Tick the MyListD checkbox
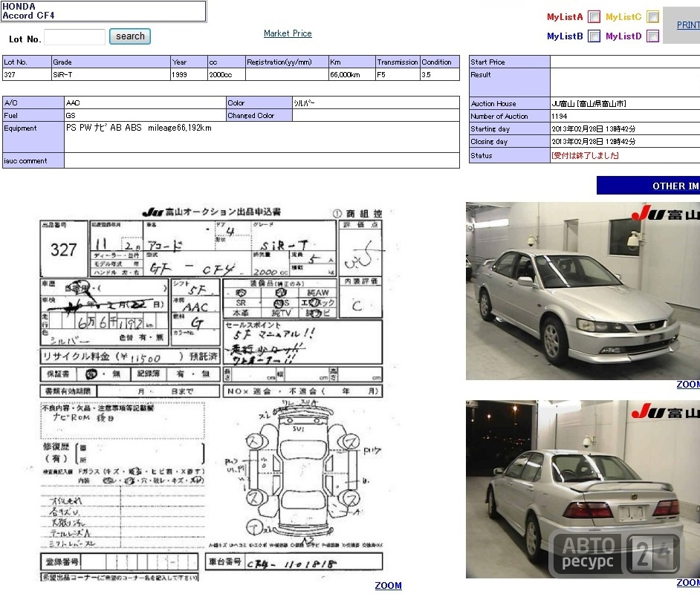This screenshot has height=594, width=700. pyautogui.click(x=652, y=36)
